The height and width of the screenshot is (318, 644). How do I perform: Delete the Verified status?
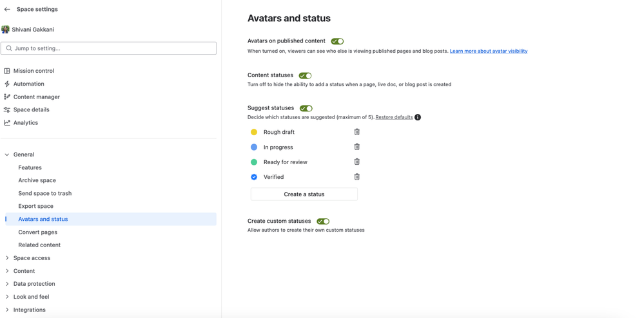[x=356, y=176]
